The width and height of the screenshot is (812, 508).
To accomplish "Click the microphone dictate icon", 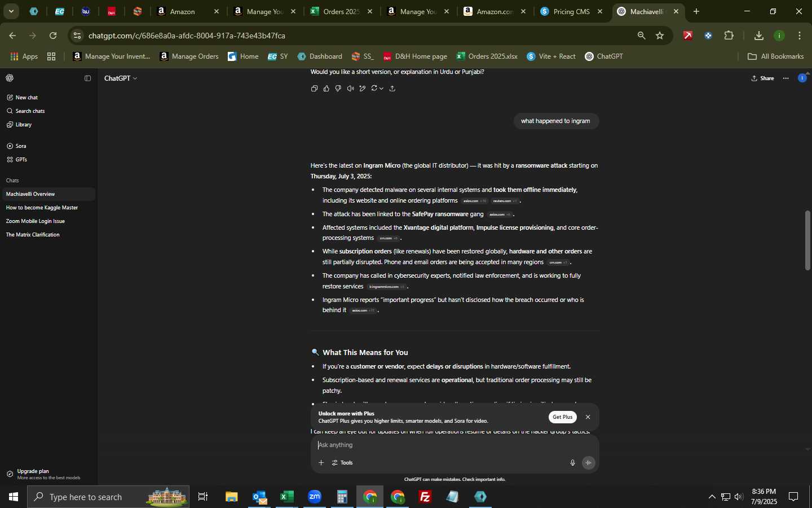I will click(x=572, y=463).
